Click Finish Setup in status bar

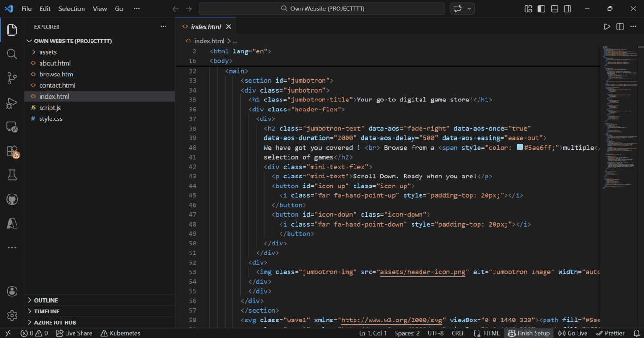coord(529,333)
